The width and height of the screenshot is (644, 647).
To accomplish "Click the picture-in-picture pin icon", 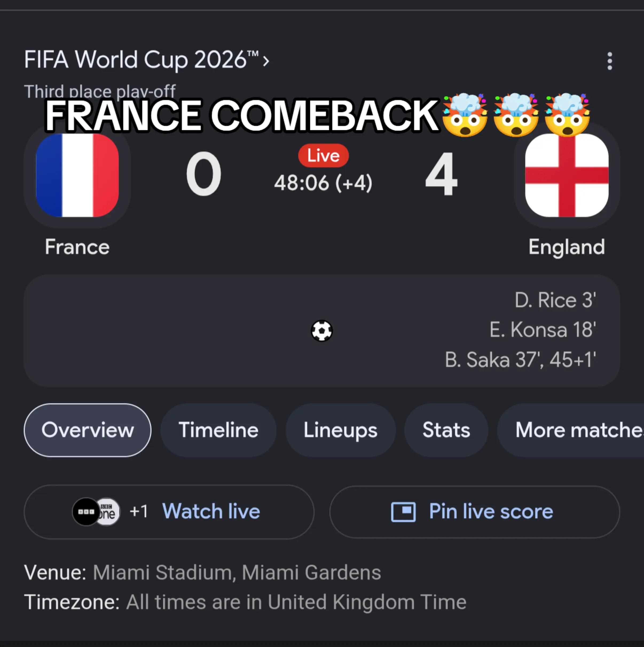I will pyautogui.click(x=403, y=512).
